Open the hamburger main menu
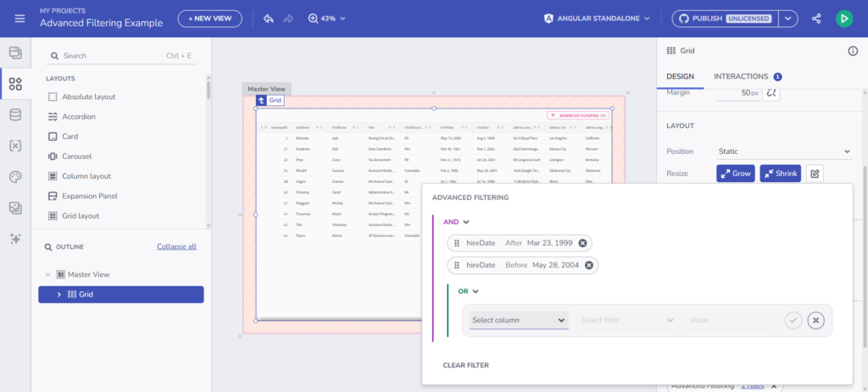This screenshot has height=392, width=868. pos(20,19)
